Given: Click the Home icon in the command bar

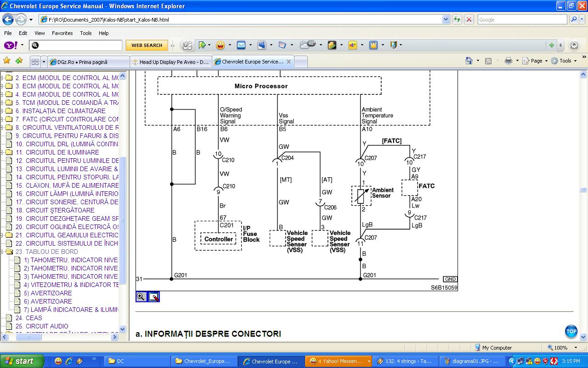Looking at the screenshot, I should point(469,61).
